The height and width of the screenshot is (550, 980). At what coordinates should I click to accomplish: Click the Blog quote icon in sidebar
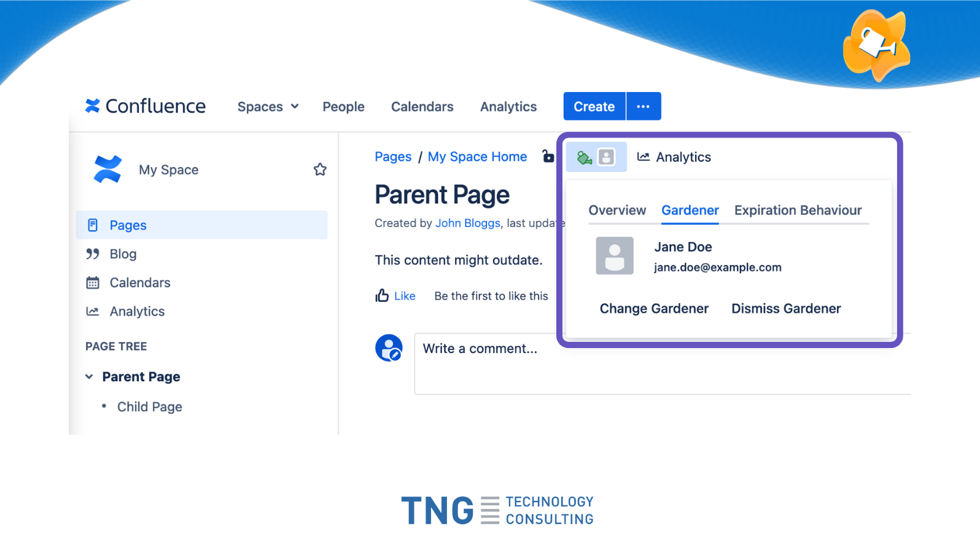(x=93, y=254)
